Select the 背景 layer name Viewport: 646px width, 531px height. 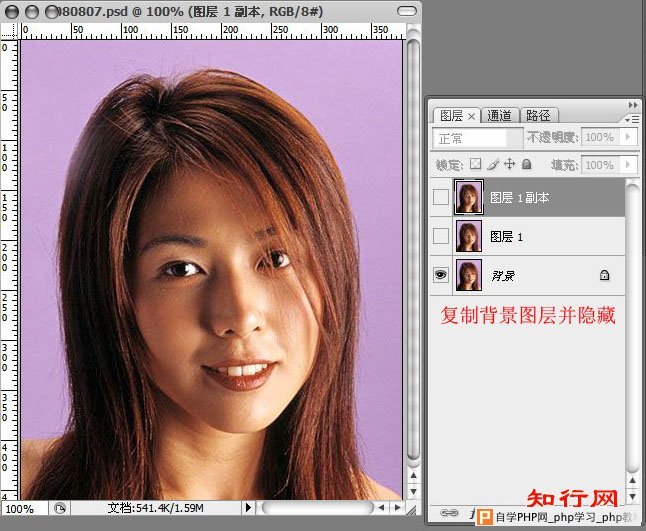click(503, 276)
